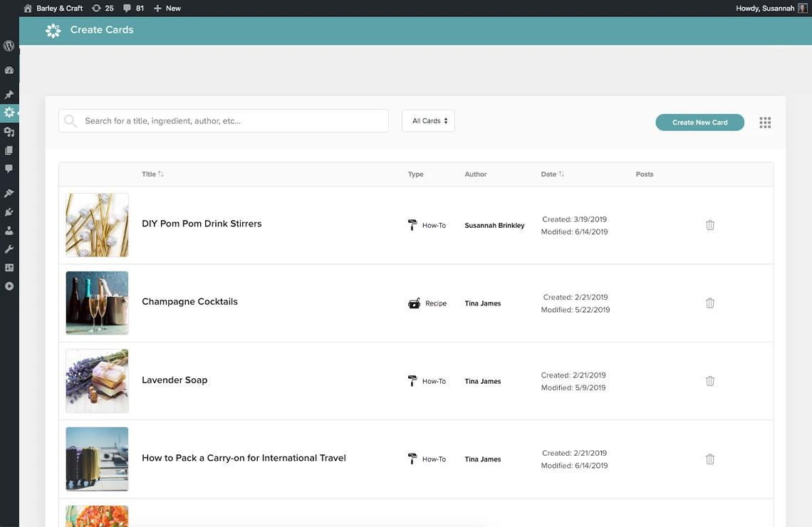The height and width of the screenshot is (527, 812).
Task: Delete the Champagne Cocktails card
Action: 710,303
